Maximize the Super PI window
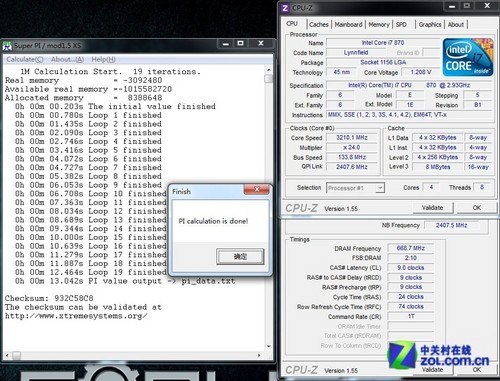 click(240, 43)
